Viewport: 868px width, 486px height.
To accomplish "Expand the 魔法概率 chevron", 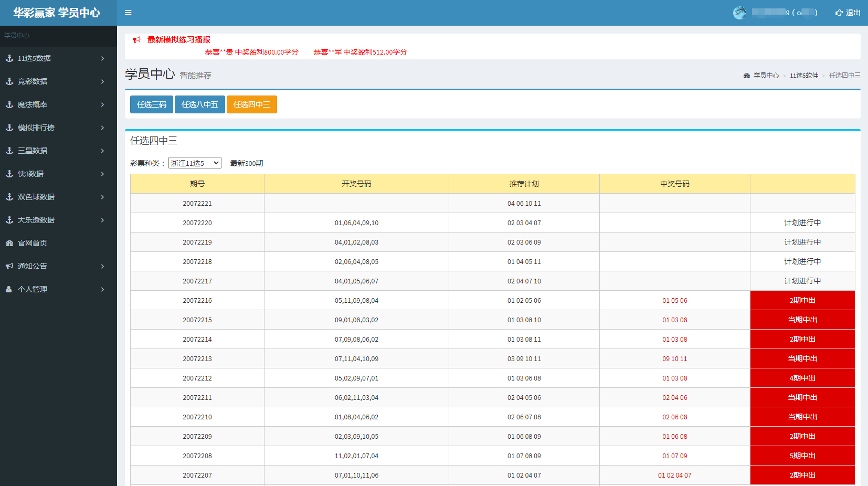I will tap(102, 104).
